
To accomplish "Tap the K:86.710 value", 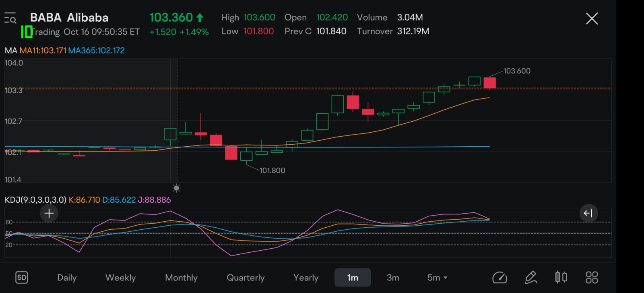I will coord(84,199).
